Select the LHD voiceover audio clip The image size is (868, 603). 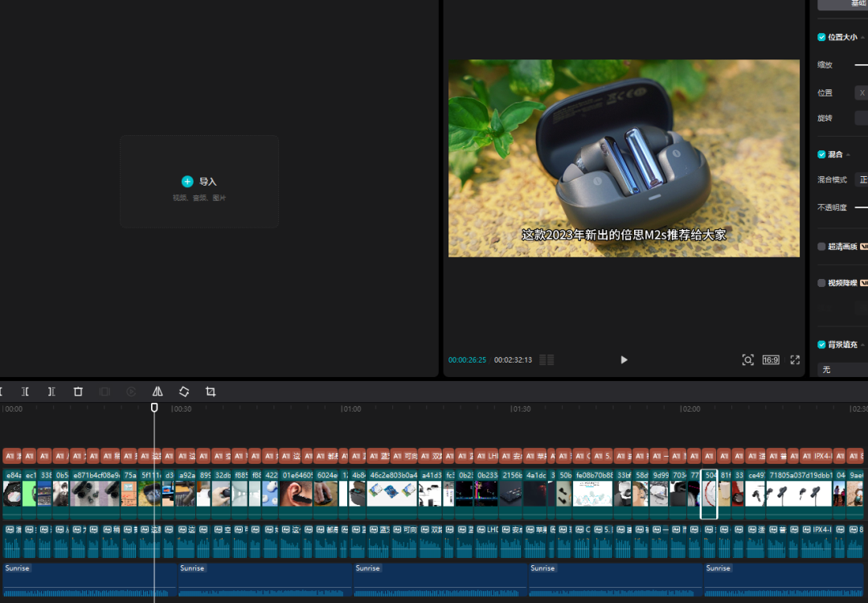point(486,540)
